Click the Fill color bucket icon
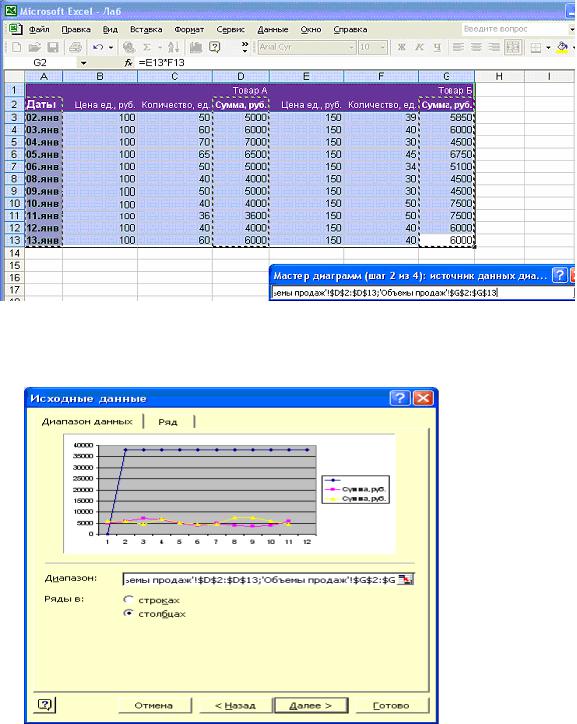The width and height of the screenshot is (577, 724). [x=562, y=47]
